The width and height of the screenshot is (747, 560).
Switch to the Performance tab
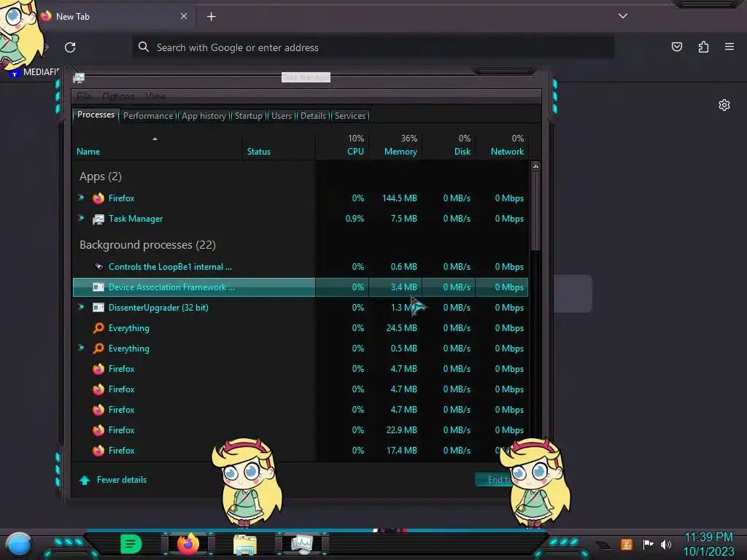tap(148, 116)
